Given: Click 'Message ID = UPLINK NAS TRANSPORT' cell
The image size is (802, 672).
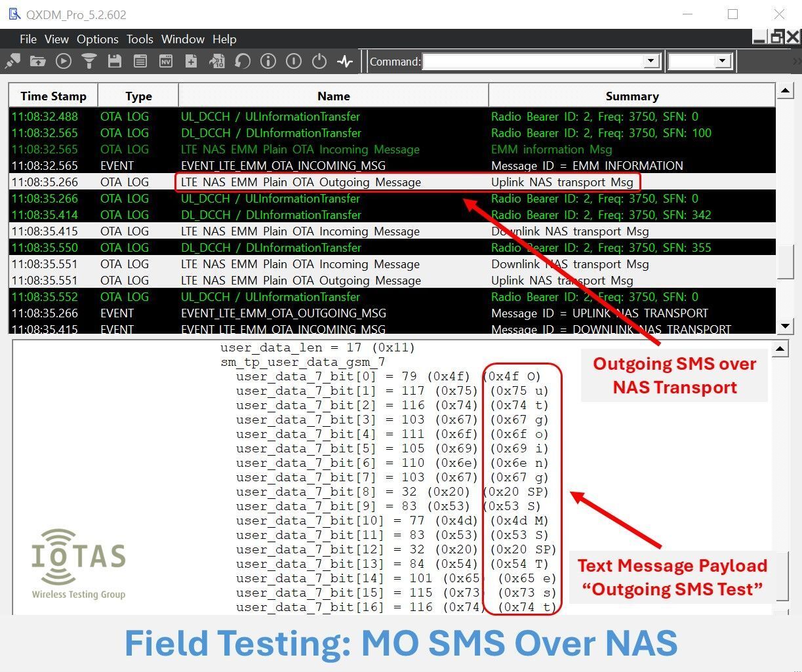Looking at the screenshot, I should [x=599, y=313].
